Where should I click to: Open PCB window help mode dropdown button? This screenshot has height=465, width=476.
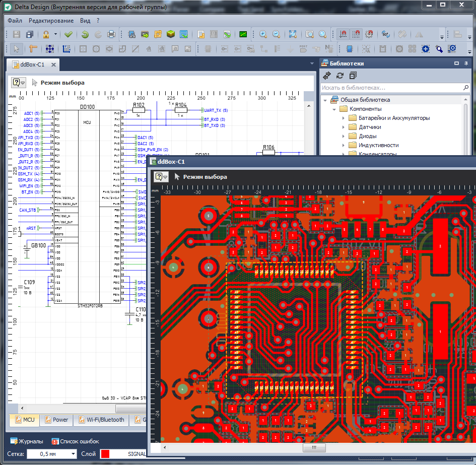point(161,176)
